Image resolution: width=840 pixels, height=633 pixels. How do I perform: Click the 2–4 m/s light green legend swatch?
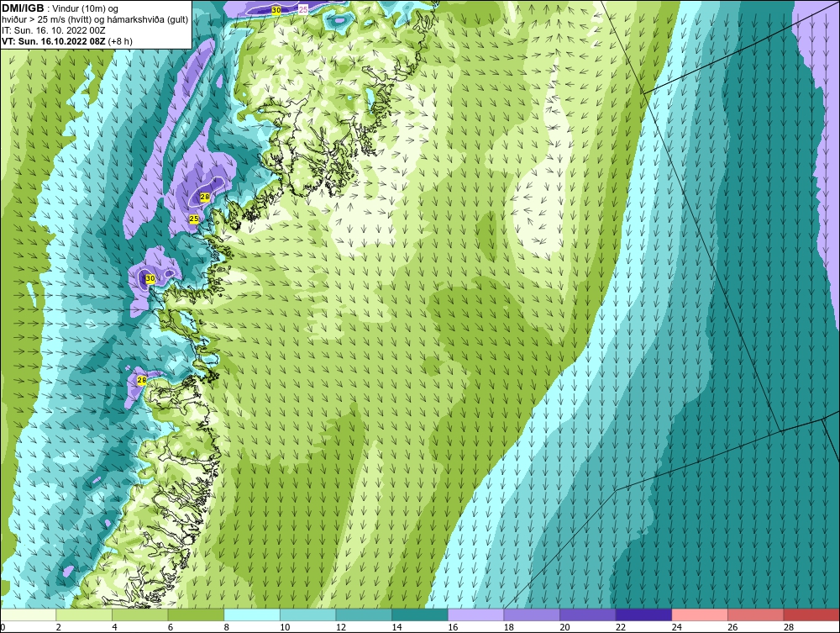(84, 615)
